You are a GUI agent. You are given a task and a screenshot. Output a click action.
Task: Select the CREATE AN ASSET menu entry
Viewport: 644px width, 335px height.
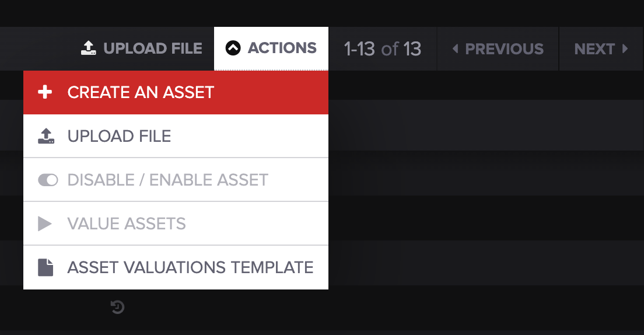(141, 92)
